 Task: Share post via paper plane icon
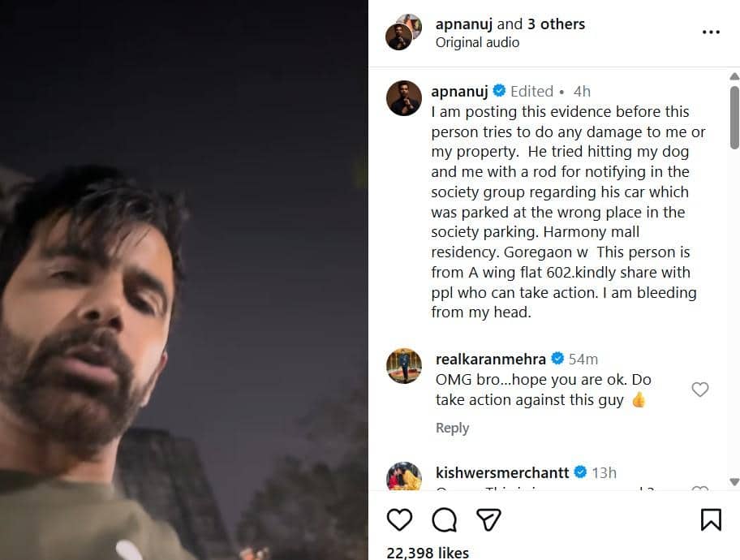[487, 519]
